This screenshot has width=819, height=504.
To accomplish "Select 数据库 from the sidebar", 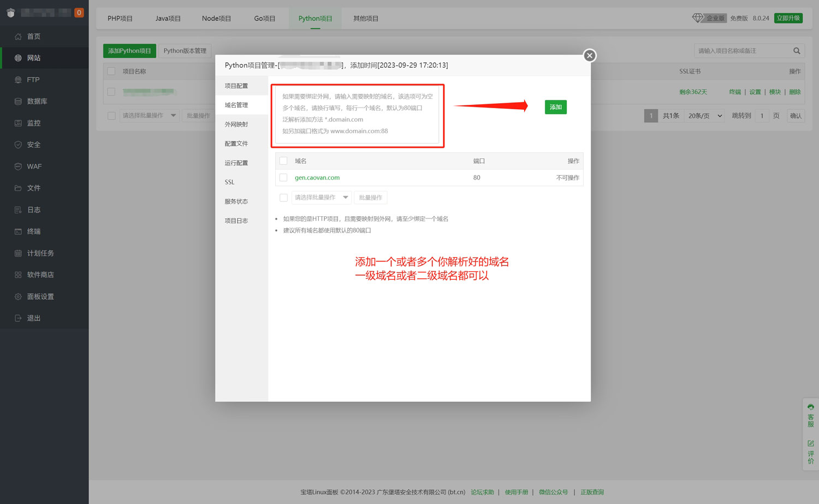I will click(36, 101).
